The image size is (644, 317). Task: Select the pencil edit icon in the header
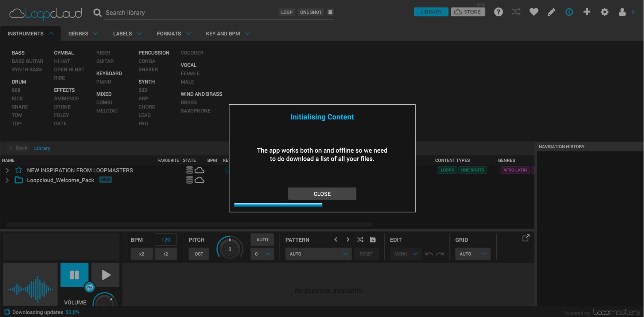click(x=551, y=12)
